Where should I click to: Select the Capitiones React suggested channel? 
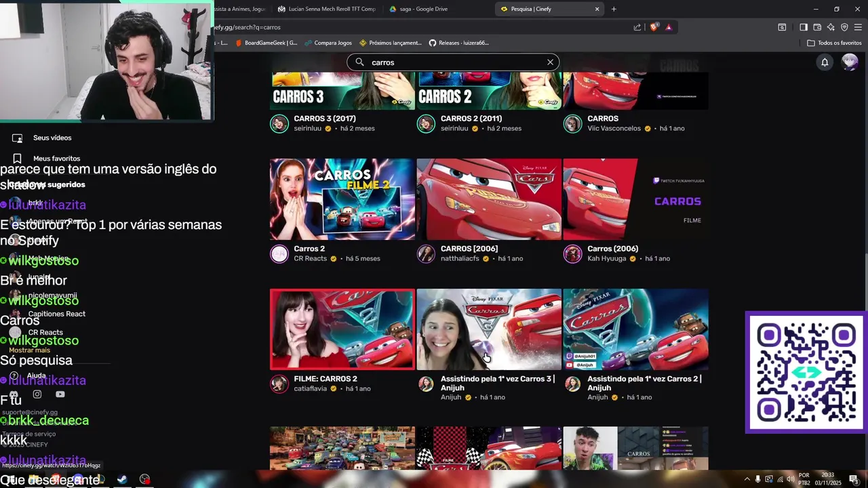[57, 314]
